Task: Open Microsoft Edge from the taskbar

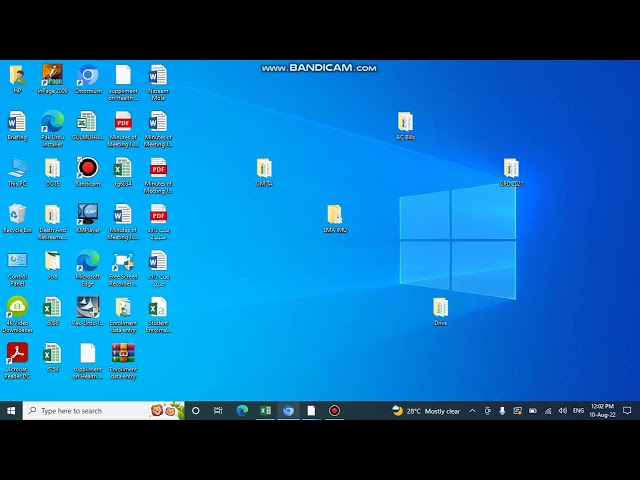Action: [x=242, y=411]
